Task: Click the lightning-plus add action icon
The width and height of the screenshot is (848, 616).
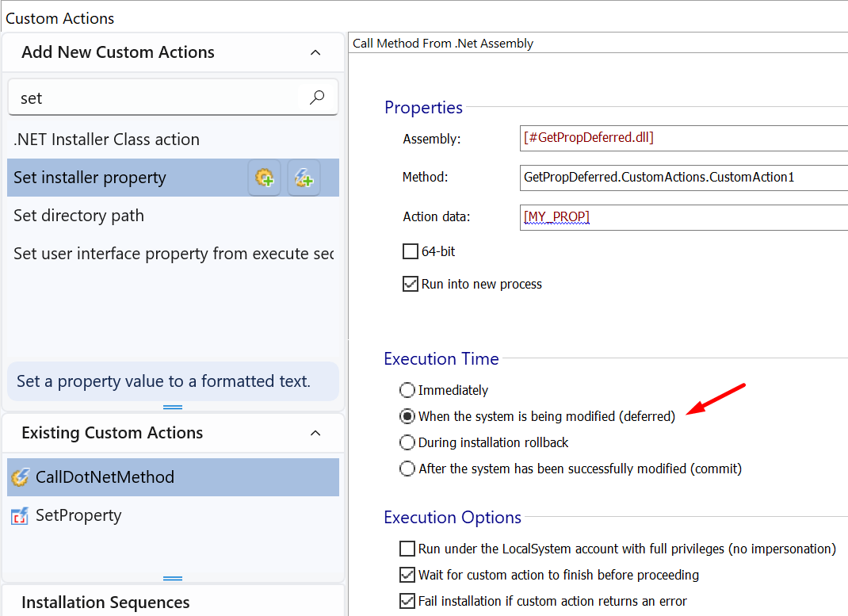Action: tap(304, 178)
